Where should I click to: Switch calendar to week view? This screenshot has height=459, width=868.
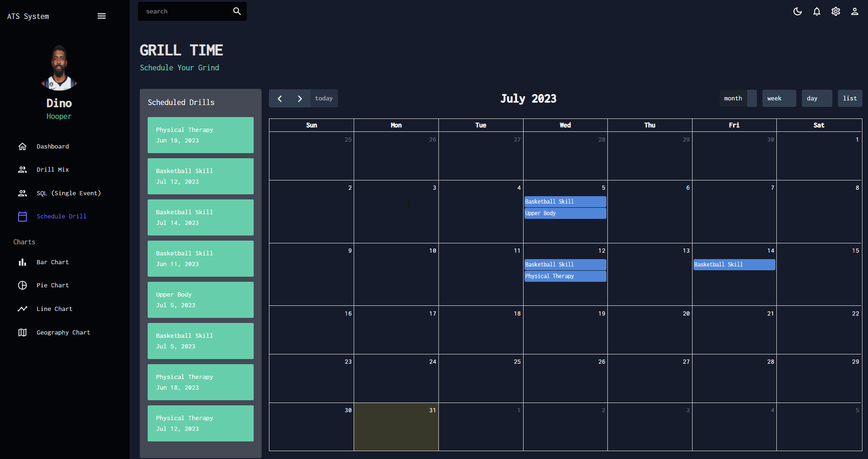(779, 99)
